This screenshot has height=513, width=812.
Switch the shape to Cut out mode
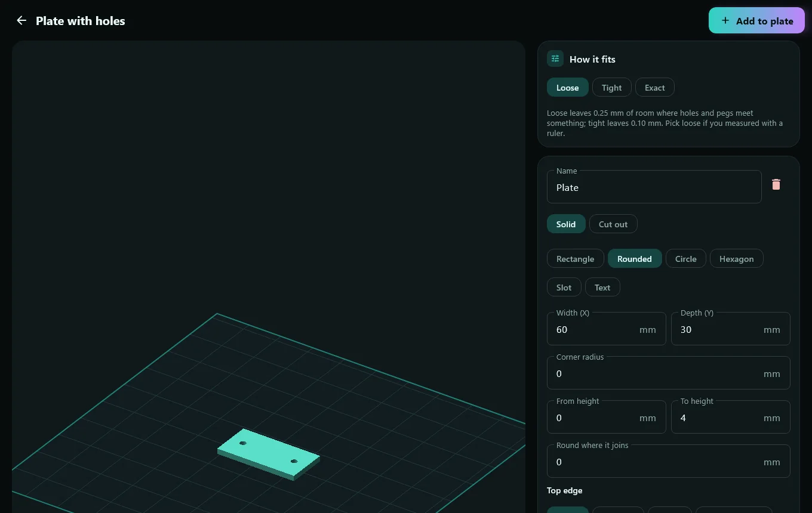click(613, 224)
